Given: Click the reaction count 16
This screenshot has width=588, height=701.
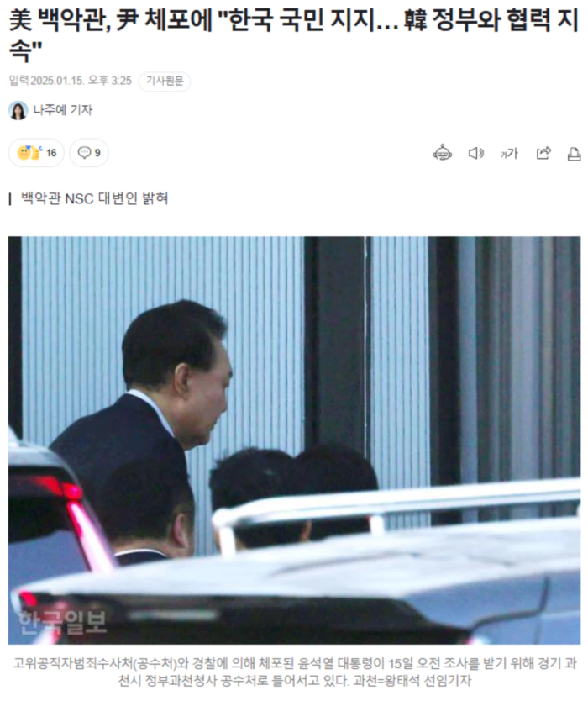Looking at the screenshot, I should [51, 153].
